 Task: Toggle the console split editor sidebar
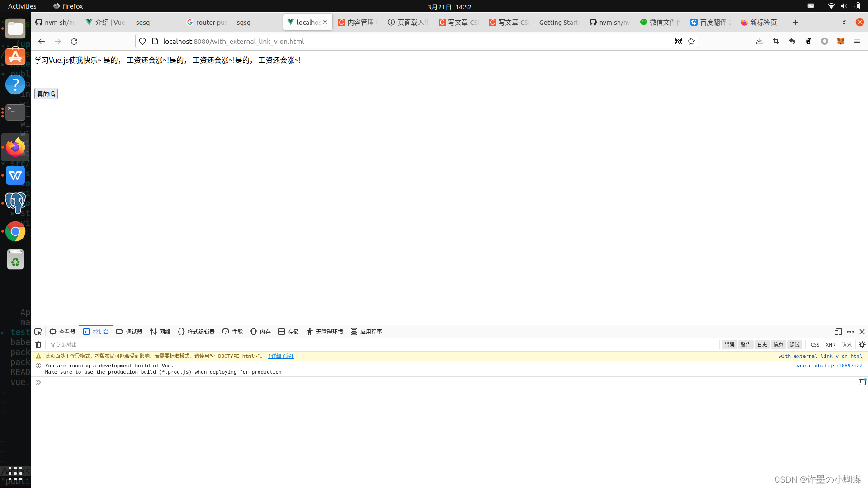coord(862,382)
